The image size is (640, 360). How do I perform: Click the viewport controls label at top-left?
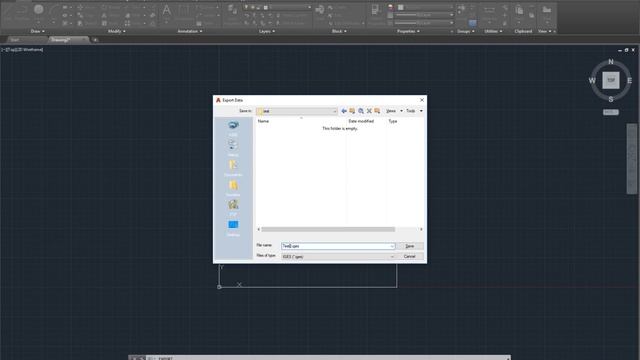tap(22, 49)
